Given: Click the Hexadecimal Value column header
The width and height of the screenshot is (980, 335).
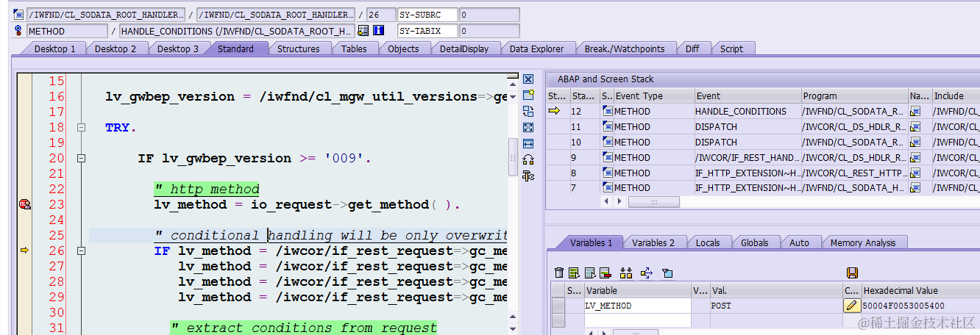Looking at the screenshot, I should 920,290.
